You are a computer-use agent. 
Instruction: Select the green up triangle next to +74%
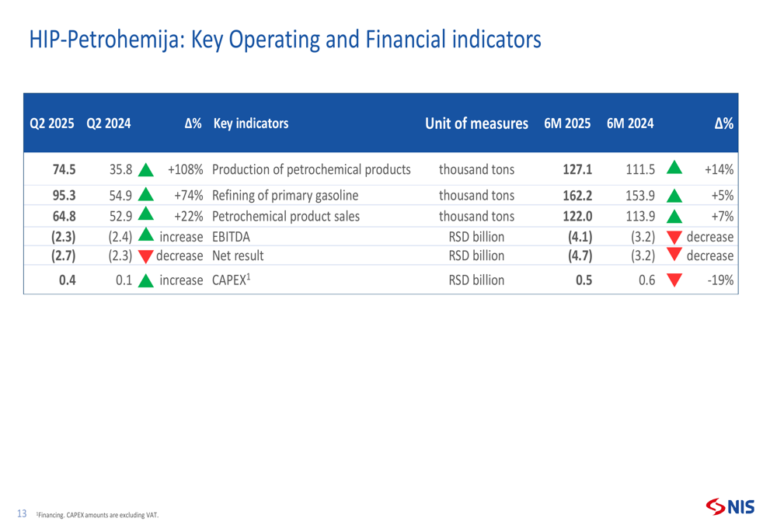146,194
